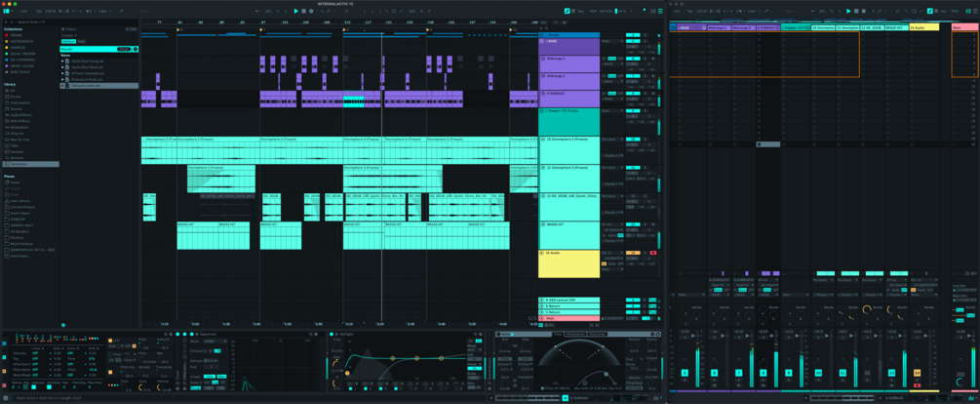
Task: Open Midrange 1 output routing dropdown
Action: pyautogui.click(x=612, y=63)
